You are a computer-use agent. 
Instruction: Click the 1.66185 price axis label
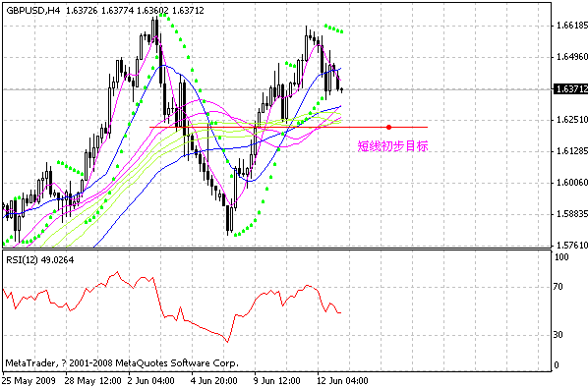click(x=572, y=26)
